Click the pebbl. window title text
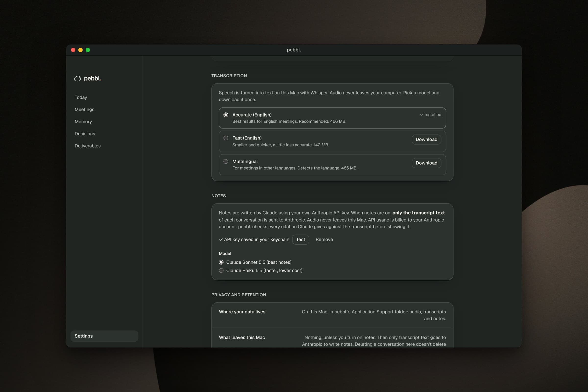This screenshot has height=392, width=588. tap(294, 50)
